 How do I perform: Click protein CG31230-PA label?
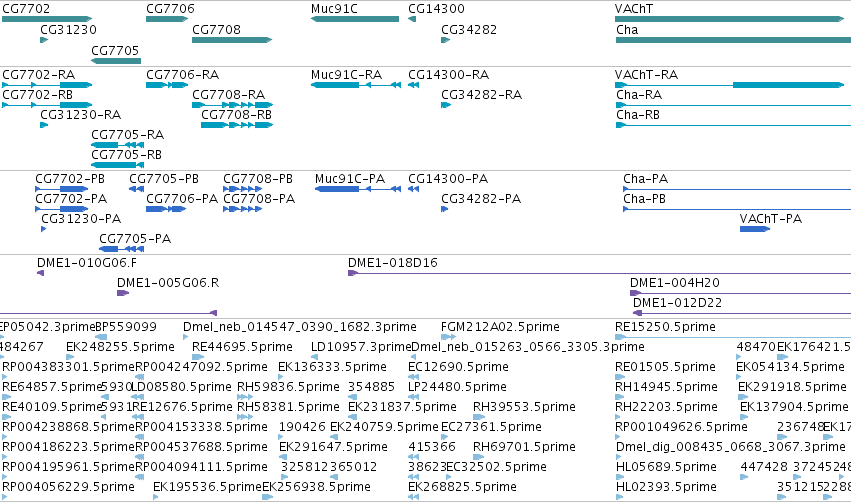tap(81, 219)
